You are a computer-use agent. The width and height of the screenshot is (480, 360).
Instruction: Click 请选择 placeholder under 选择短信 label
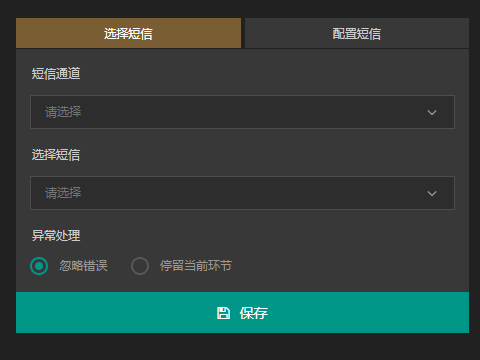[63, 193]
